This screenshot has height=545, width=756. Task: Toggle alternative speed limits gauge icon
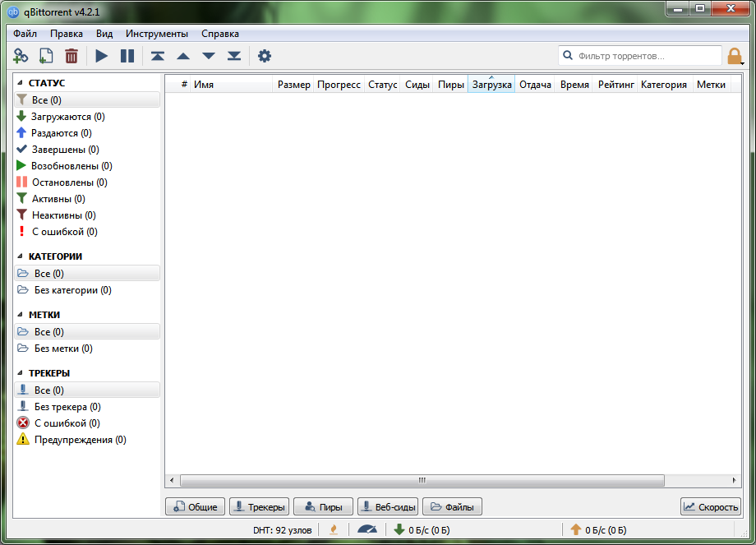coord(366,529)
